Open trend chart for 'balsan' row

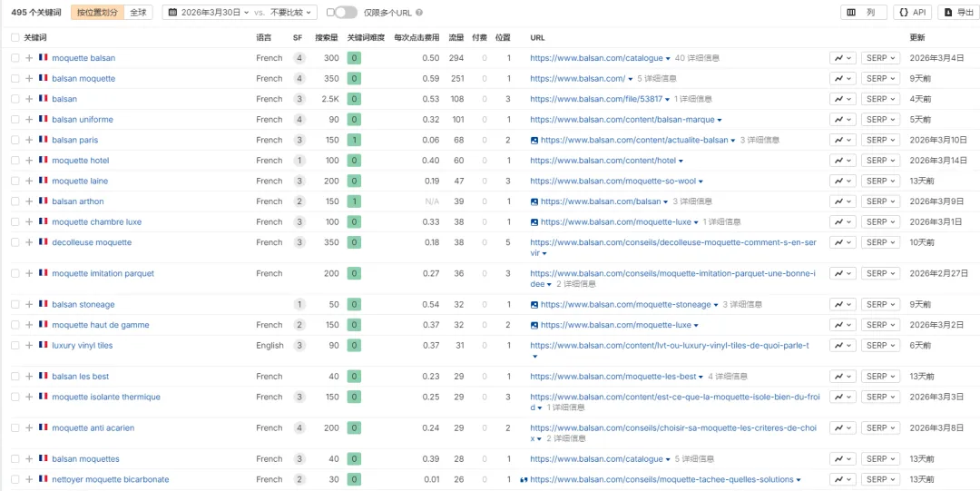coord(842,99)
